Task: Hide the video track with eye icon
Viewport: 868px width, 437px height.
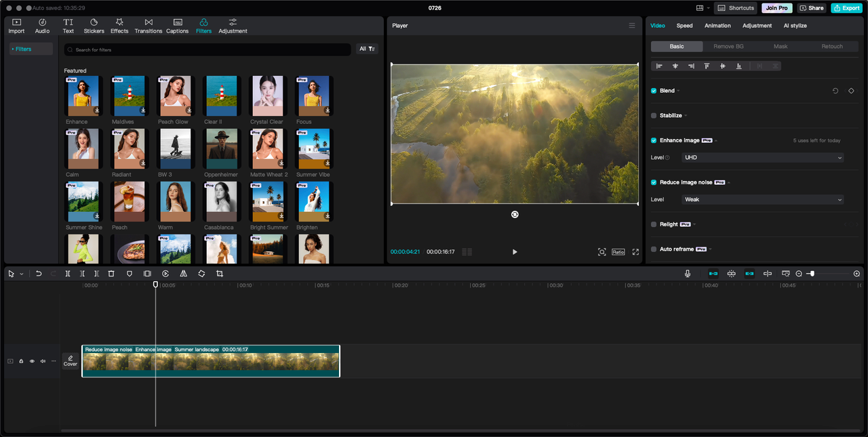Action: (32, 361)
